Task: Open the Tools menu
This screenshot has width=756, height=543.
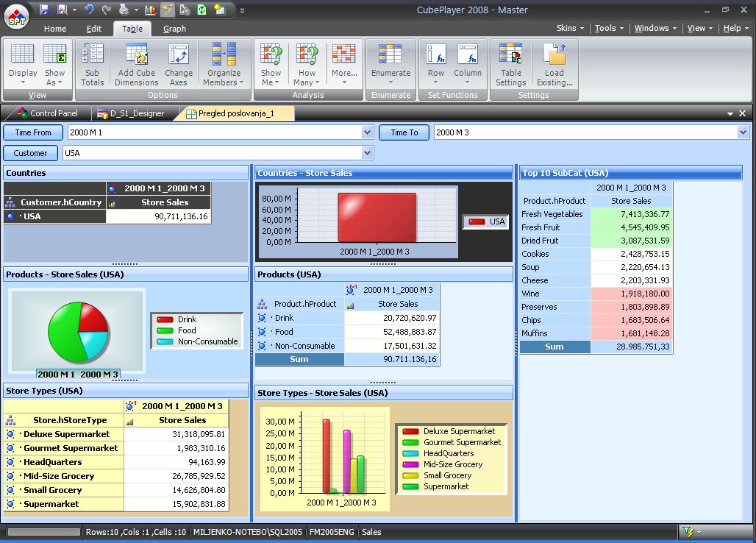Action: [x=609, y=28]
